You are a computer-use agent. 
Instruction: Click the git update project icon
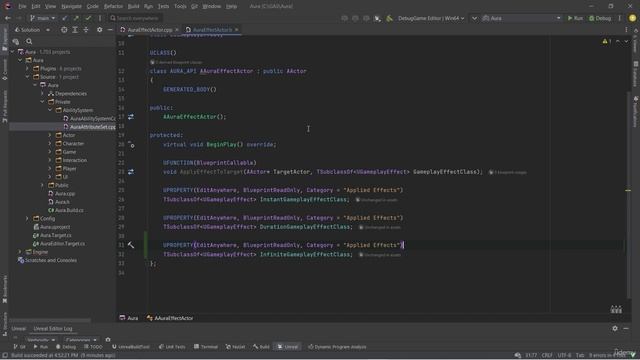coord(64,18)
